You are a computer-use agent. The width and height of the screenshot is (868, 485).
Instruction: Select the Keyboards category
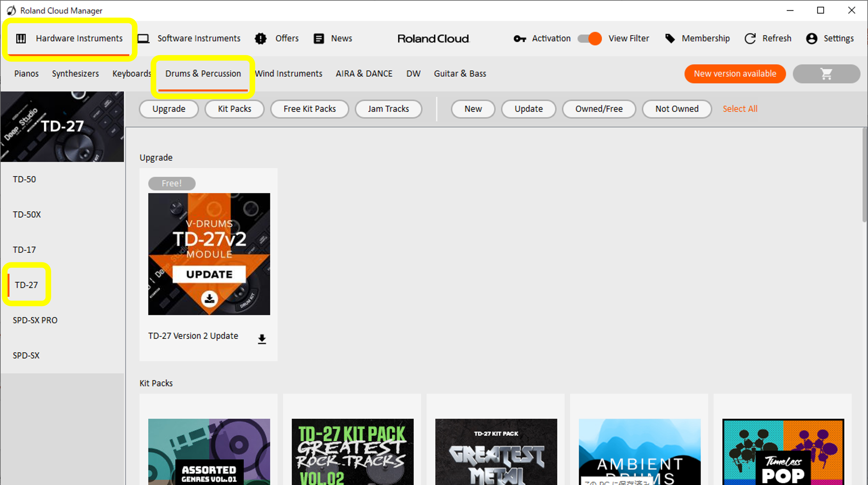132,73
